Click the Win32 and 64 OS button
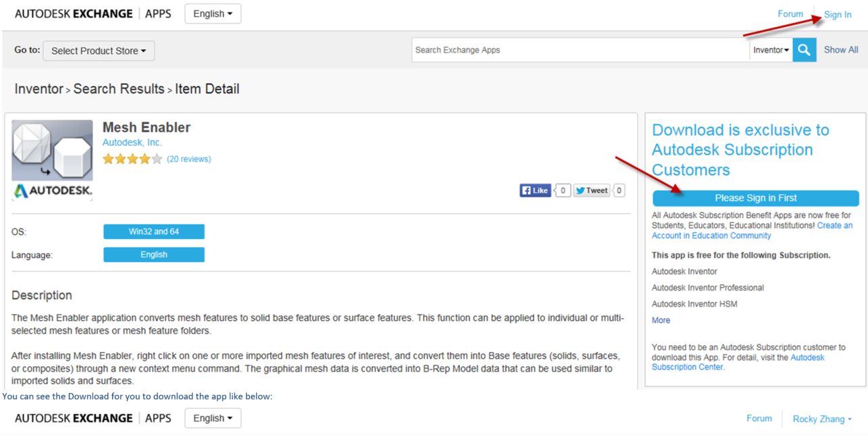The image size is (868, 435). [x=154, y=232]
